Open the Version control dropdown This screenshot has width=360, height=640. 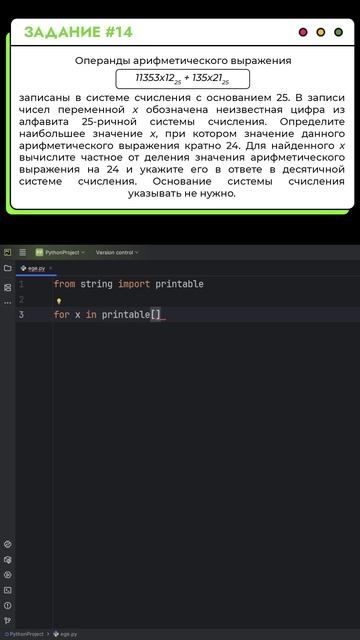[117, 253]
